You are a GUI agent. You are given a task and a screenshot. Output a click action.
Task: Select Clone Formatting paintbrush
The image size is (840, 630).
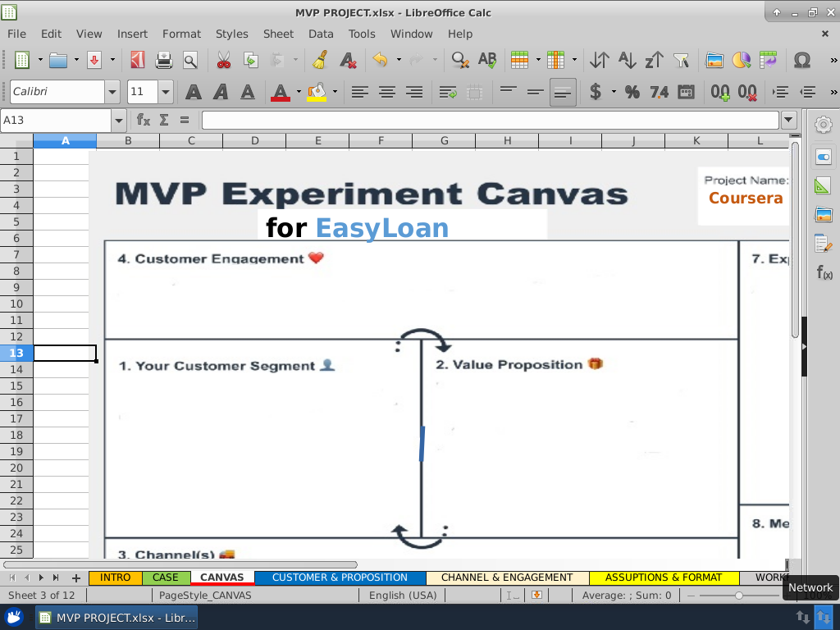(x=321, y=60)
